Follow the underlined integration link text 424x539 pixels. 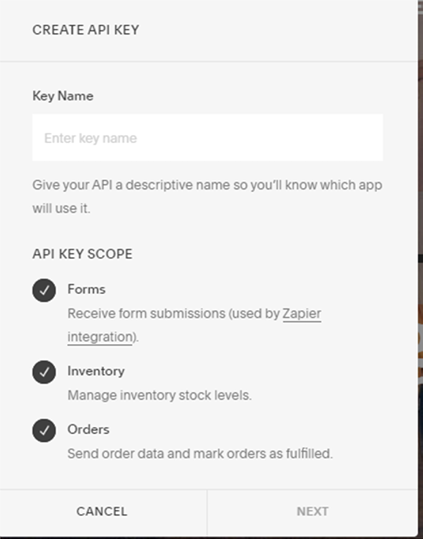100,337
